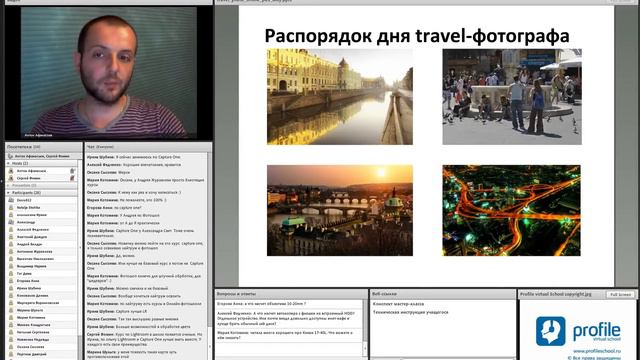Click Алексей Федченко's question in Q&A
640x360 pixels.
click(x=287, y=318)
